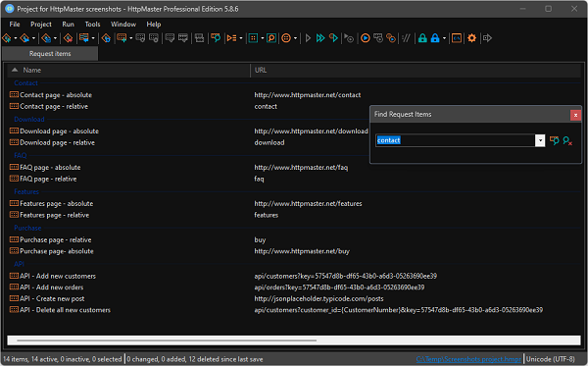Open the Screenshots project.hmpr file path link
The width and height of the screenshot is (588, 366).
[x=468, y=359]
